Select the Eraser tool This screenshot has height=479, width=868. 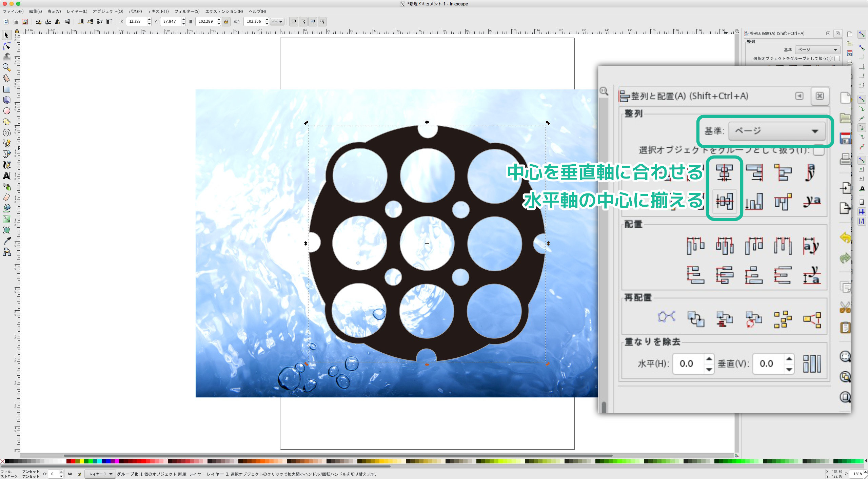click(x=6, y=197)
